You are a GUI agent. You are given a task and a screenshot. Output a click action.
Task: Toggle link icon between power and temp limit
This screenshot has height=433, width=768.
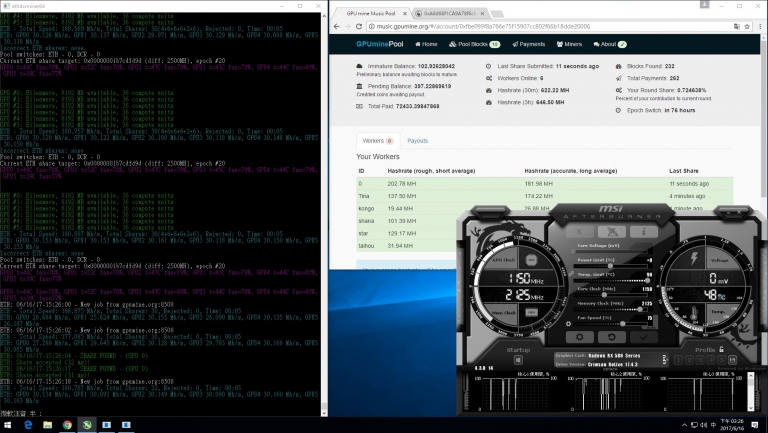pos(571,274)
